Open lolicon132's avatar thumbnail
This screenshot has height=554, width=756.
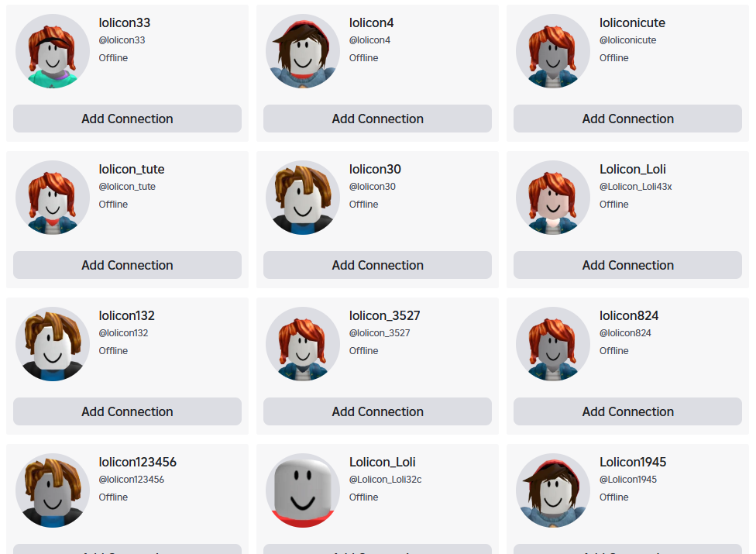coord(53,344)
